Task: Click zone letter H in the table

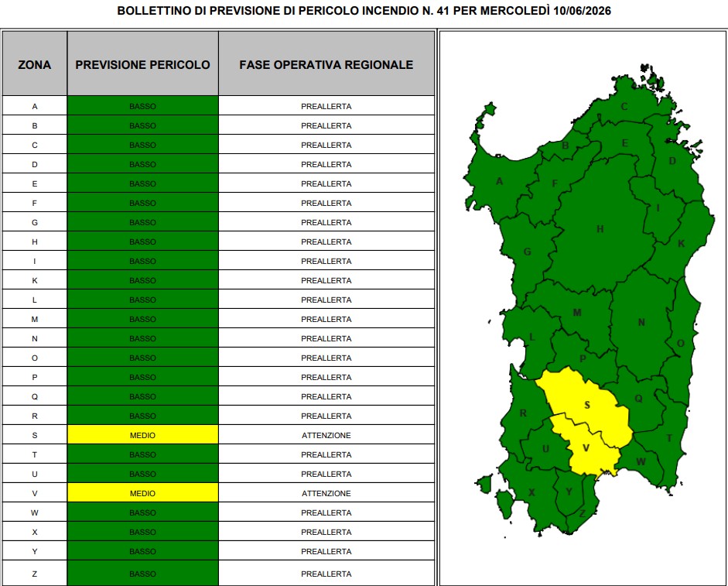Action: coord(35,242)
